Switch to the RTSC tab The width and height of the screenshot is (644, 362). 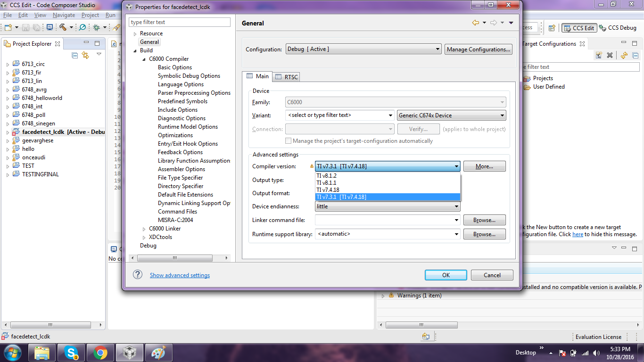click(x=287, y=77)
